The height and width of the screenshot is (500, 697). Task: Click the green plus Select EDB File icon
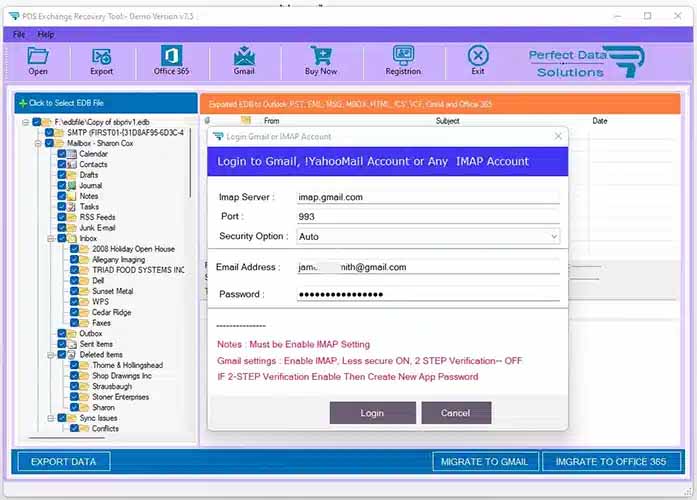pyautogui.click(x=23, y=103)
